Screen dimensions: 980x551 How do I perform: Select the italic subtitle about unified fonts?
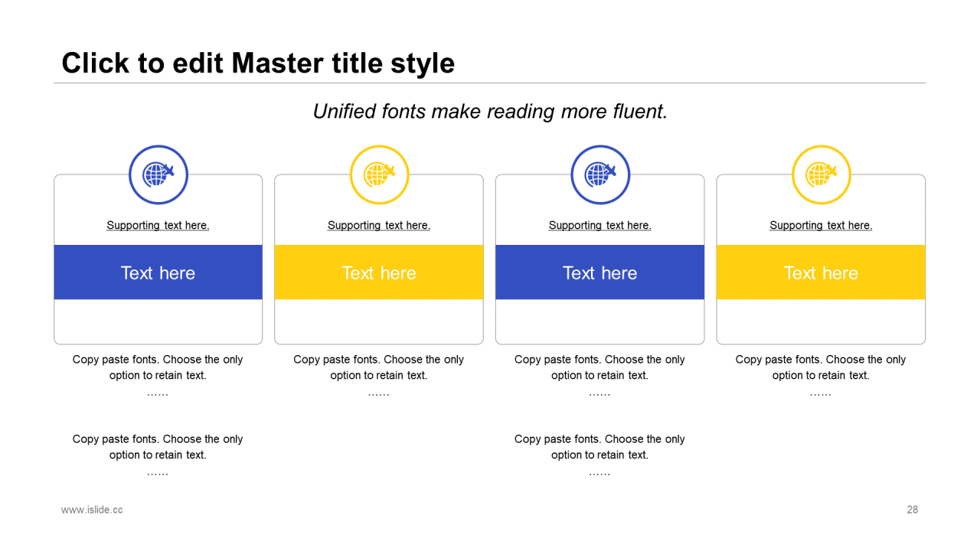(x=490, y=111)
